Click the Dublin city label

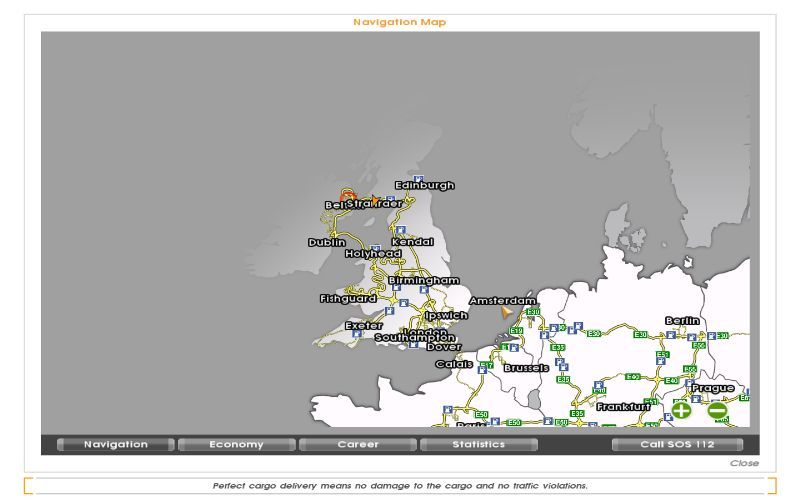pyautogui.click(x=327, y=242)
